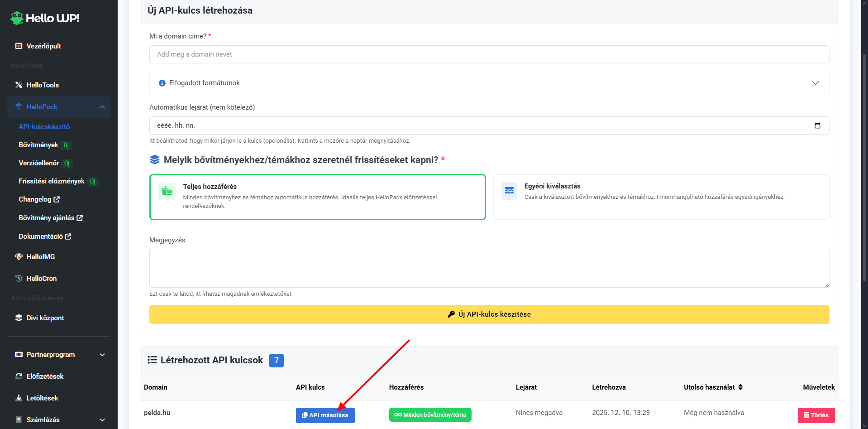Viewport: 868px width, 429px height.
Task: Click the domain name input field
Action: tap(489, 54)
